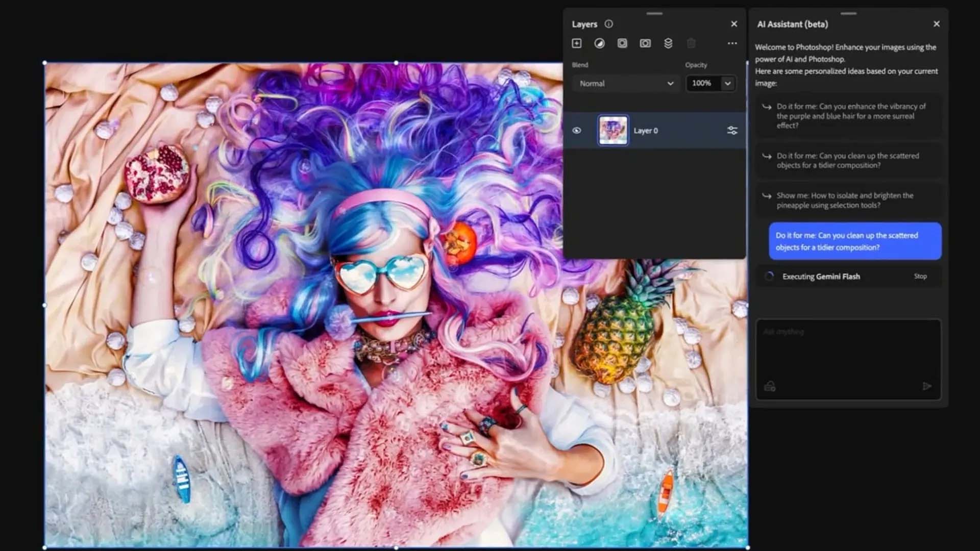Click the Ask anything text box

point(847,352)
